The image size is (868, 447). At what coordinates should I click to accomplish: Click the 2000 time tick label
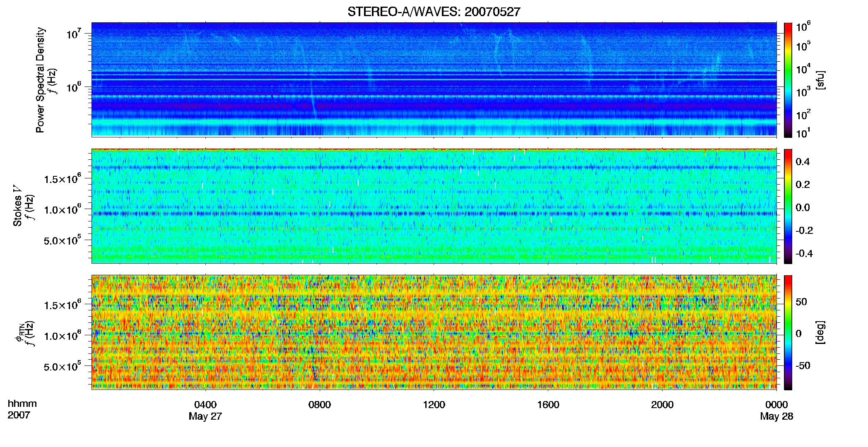[662, 405]
